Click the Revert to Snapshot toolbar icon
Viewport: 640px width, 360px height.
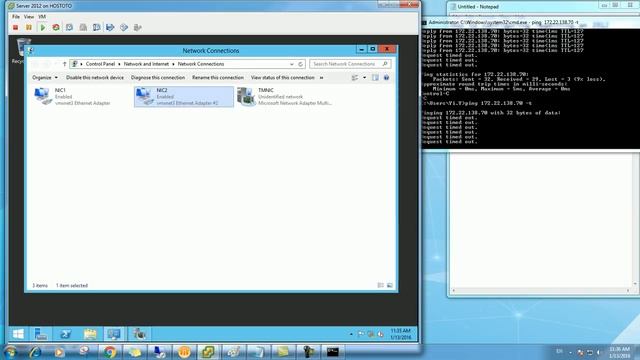tap(83, 27)
